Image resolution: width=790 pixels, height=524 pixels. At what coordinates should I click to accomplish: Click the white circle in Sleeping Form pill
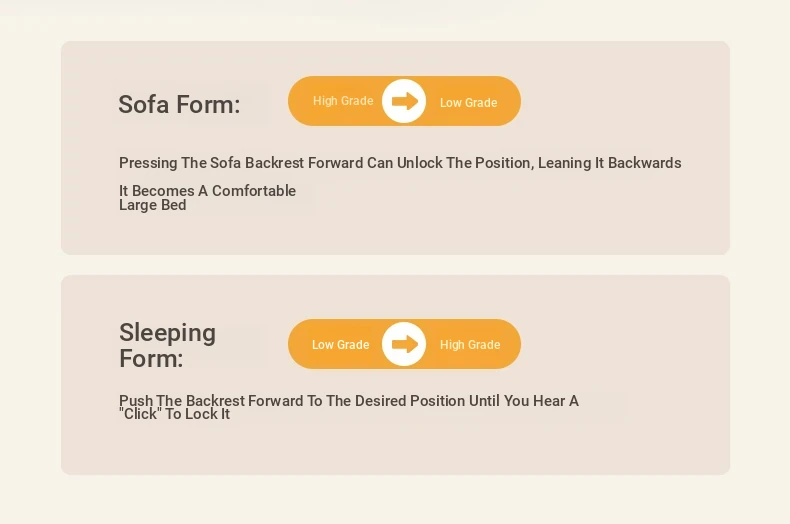pos(404,344)
